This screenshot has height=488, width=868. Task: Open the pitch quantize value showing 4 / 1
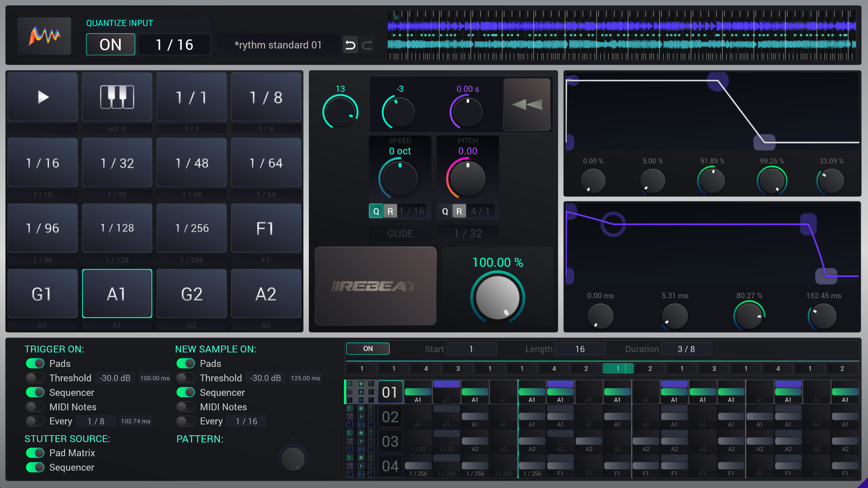click(481, 211)
